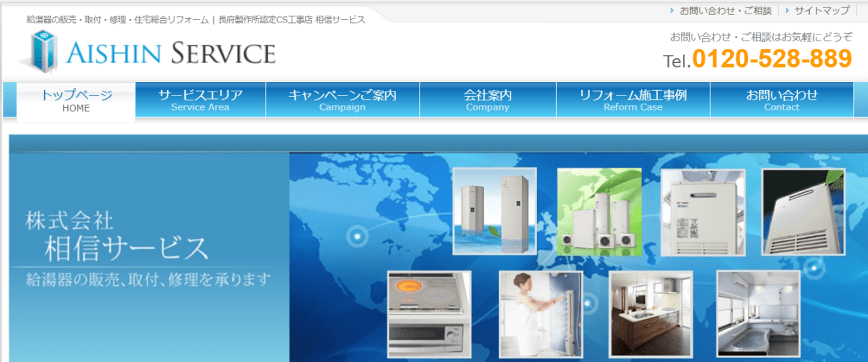Open the woman in shower thumbnail
This screenshot has height=362, width=868.
tap(540, 315)
